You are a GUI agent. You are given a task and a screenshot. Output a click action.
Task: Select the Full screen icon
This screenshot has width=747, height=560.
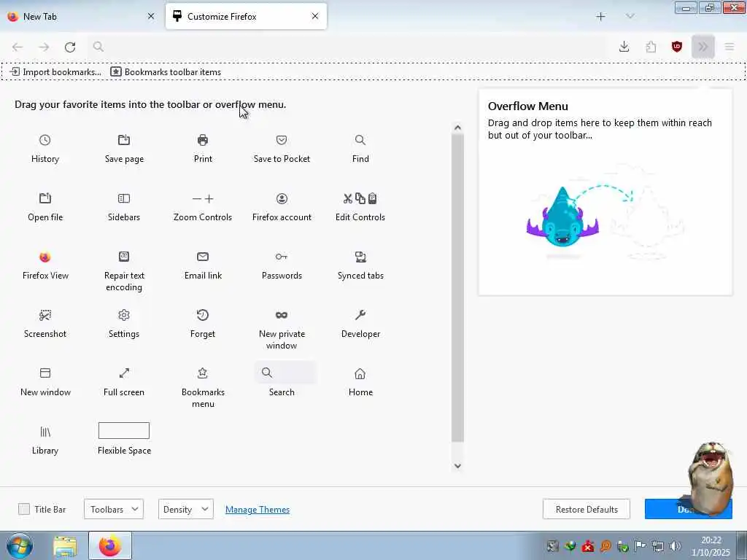(x=124, y=373)
